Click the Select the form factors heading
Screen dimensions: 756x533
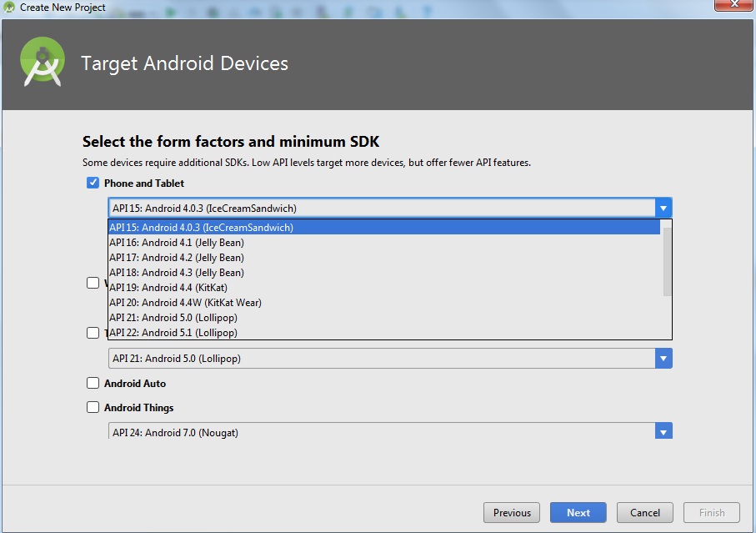pyautogui.click(x=231, y=141)
